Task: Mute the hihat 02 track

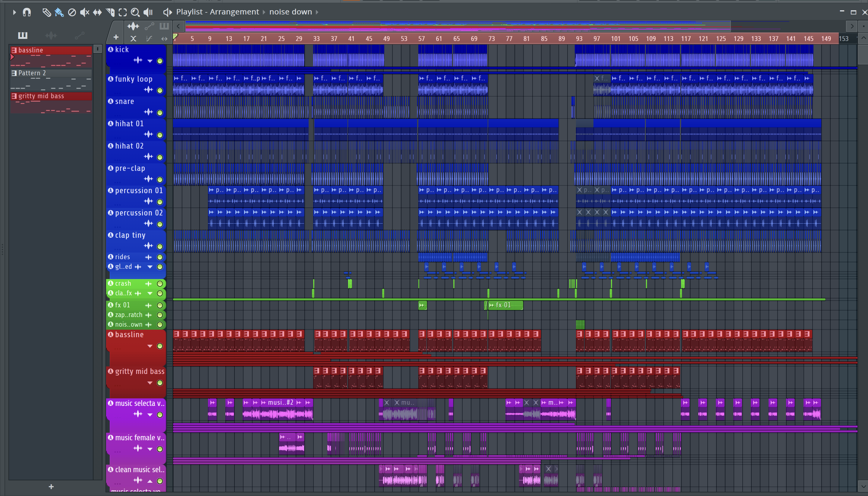Action: [160, 157]
